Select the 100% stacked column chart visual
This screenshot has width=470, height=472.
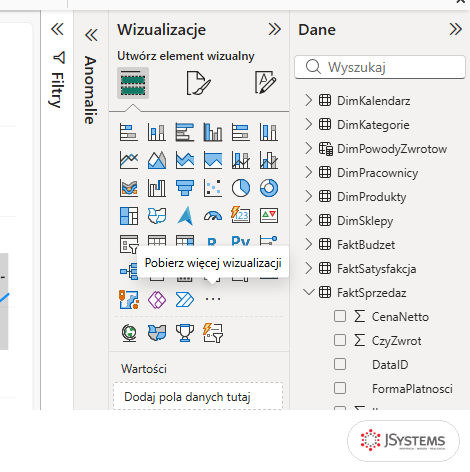[269, 132]
